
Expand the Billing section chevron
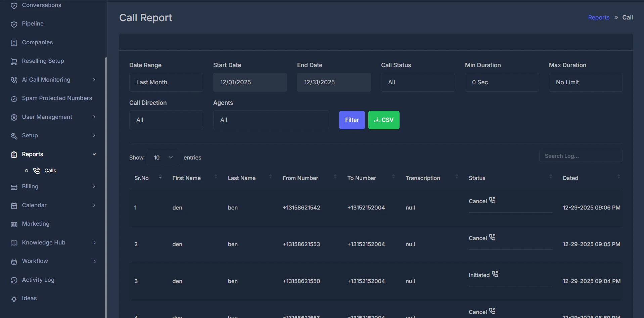click(94, 186)
